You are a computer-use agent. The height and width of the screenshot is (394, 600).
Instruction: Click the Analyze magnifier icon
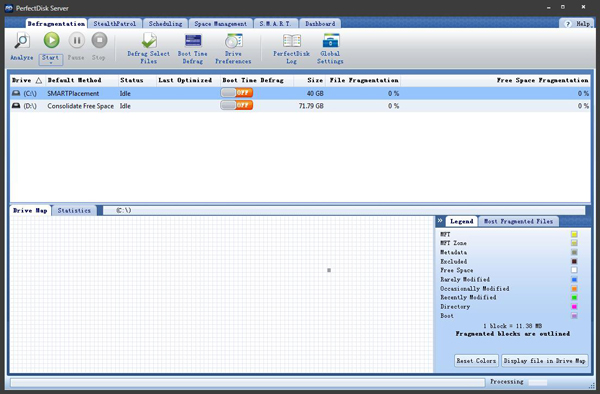22,41
